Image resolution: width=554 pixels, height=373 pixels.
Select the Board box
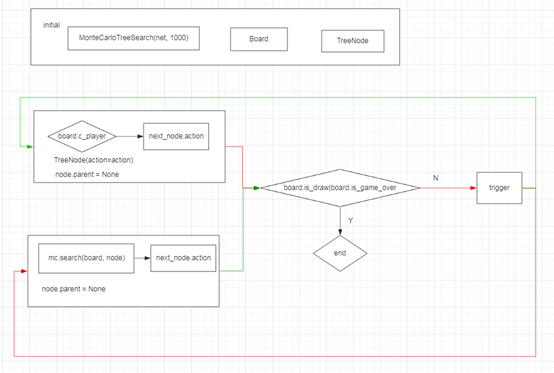pyautogui.click(x=259, y=39)
